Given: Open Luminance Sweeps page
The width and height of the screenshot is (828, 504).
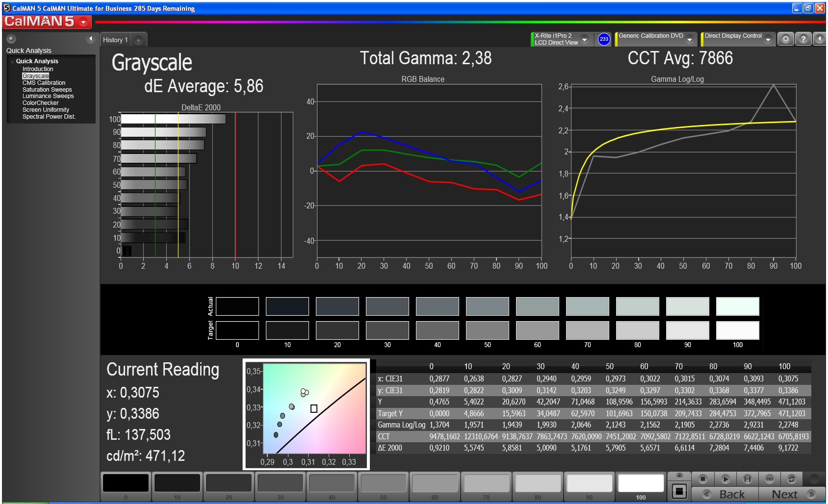Looking at the screenshot, I should pyautogui.click(x=48, y=96).
